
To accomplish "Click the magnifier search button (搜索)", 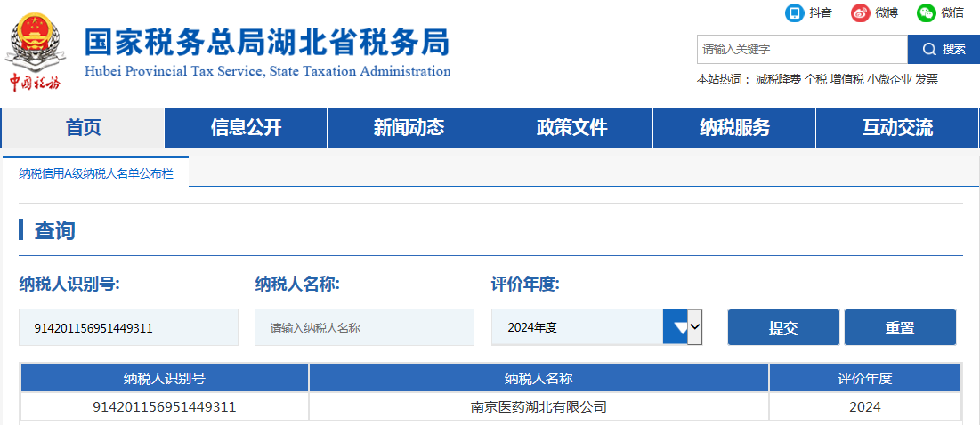I will click(944, 49).
